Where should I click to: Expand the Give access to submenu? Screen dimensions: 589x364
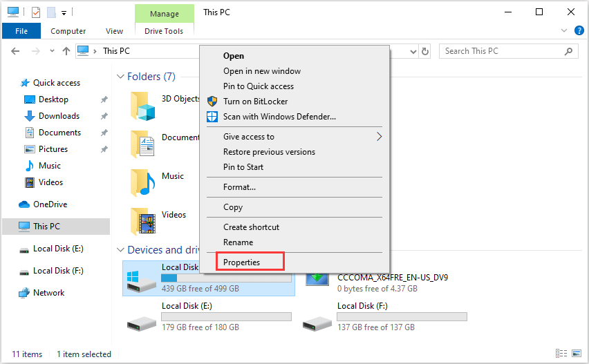tap(379, 137)
